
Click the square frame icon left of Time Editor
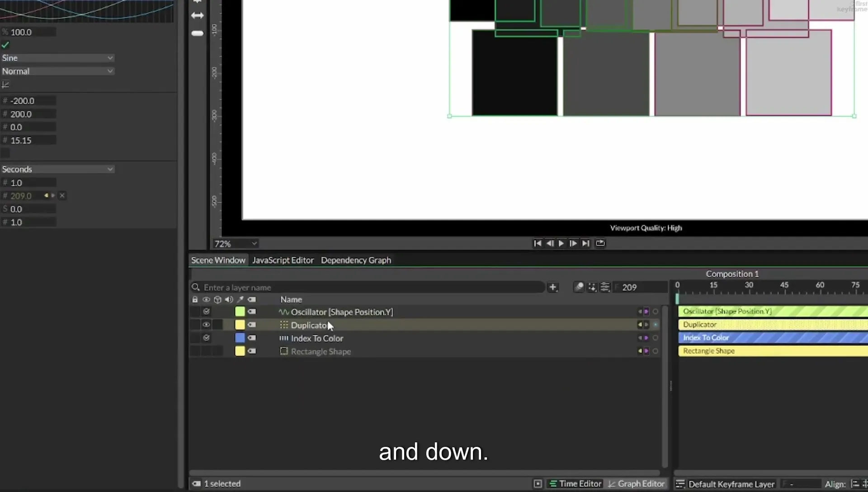click(538, 484)
